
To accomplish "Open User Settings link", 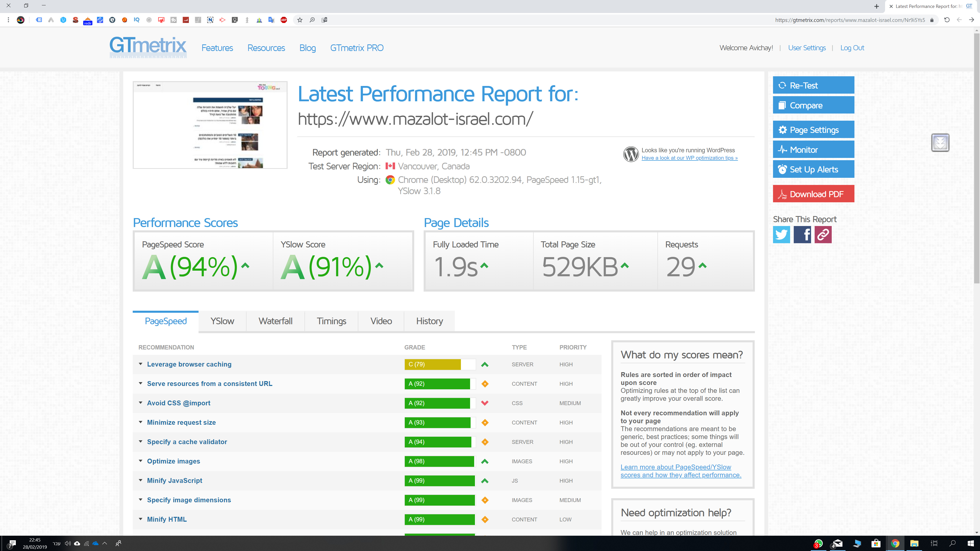I will (807, 48).
